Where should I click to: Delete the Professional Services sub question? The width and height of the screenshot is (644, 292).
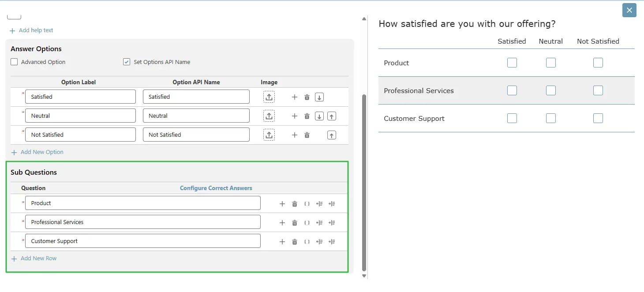point(295,223)
